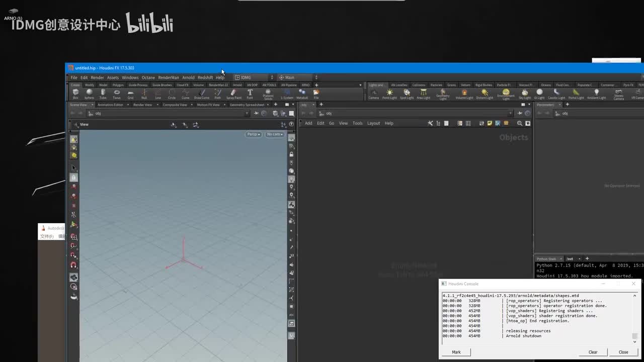Open the IDMG desktop selector dropdown
Image resolution: width=644 pixels, height=362 pixels.
point(254,77)
